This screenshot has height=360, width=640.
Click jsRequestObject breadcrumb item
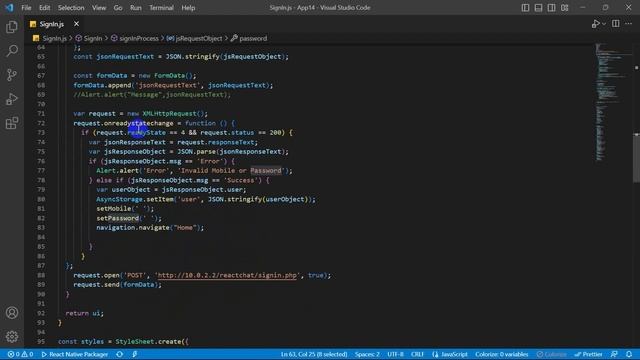(x=199, y=38)
